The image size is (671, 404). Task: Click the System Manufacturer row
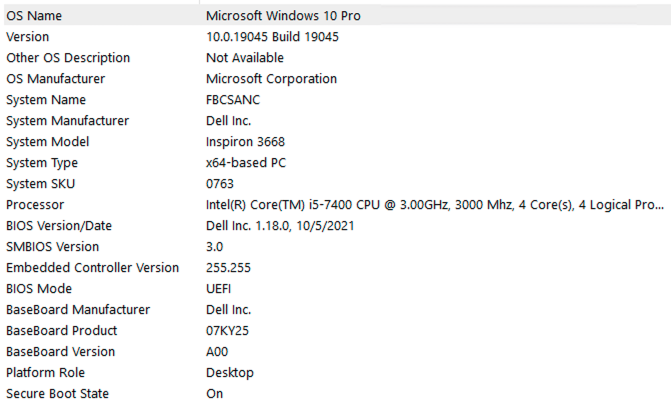pyautogui.click(x=337, y=121)
